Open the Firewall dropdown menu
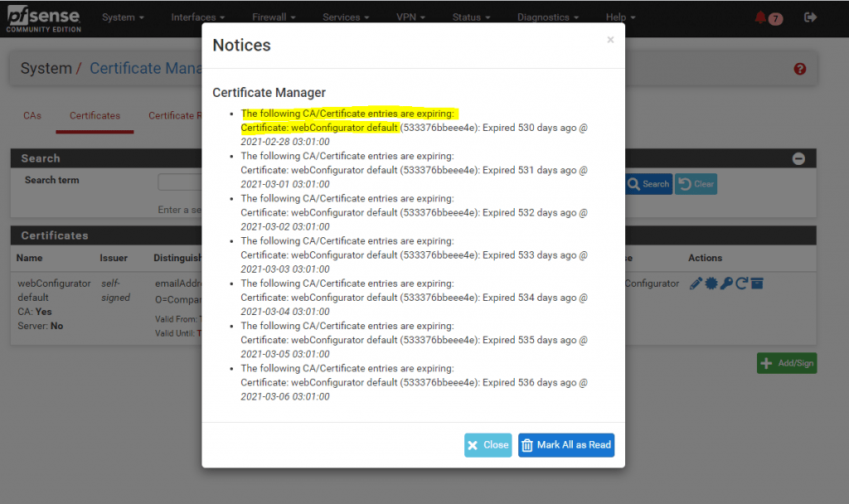 click(x=274, y=17)
